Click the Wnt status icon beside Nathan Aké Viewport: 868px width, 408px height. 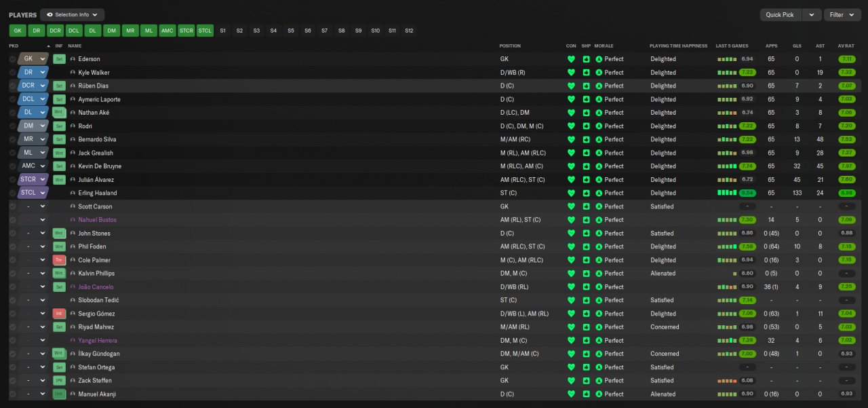coord(59,113)
